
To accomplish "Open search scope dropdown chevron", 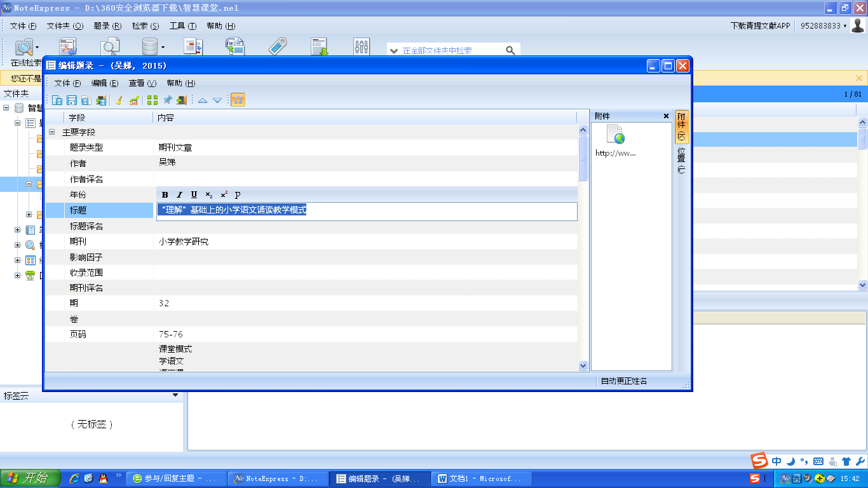I will coord(394,50).
